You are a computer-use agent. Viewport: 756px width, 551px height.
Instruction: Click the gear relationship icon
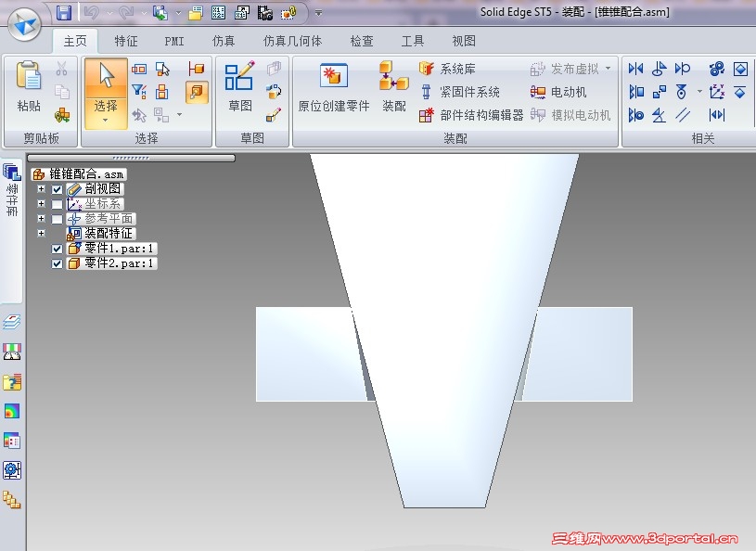(x=717, y=69)
